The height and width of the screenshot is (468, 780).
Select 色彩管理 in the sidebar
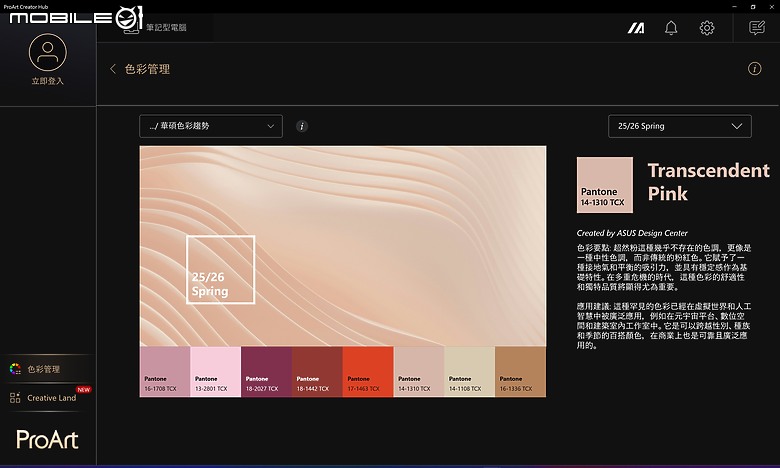(x=48, y=369)
